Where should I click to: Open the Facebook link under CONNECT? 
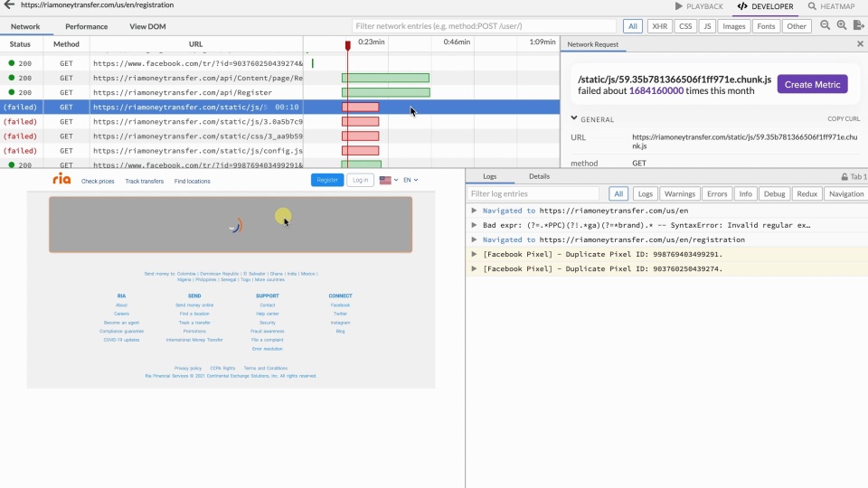pyautogui.click(x=341, y=305)
